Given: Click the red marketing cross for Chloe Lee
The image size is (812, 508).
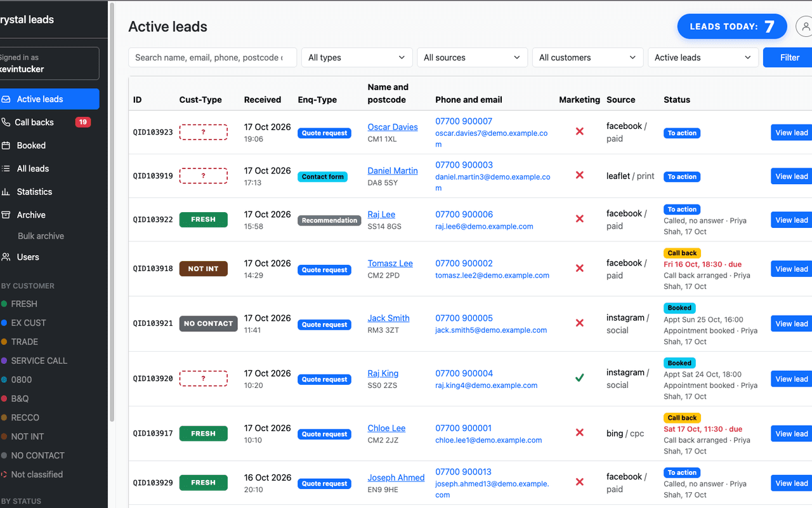Looking at the screenshot, I should click(x=579, y=432).
